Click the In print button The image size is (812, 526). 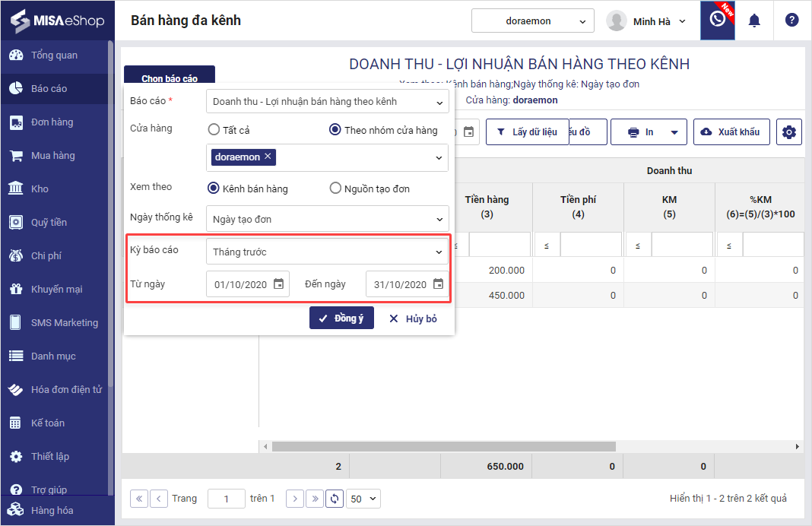click(x=640, y=132)
